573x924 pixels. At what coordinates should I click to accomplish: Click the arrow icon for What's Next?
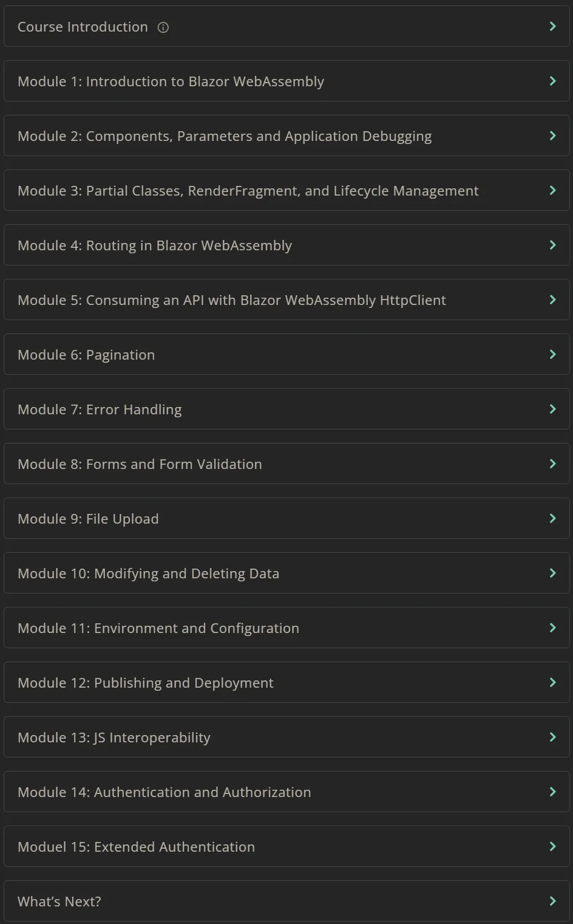click(552, 901)
